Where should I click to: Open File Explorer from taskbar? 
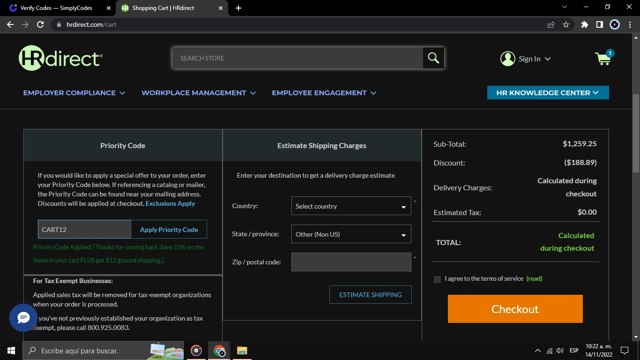click(242, 351)
